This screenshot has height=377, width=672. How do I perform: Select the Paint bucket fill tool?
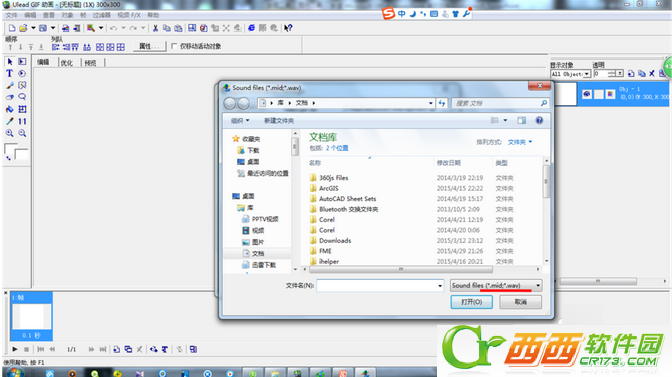pos(9,109)
